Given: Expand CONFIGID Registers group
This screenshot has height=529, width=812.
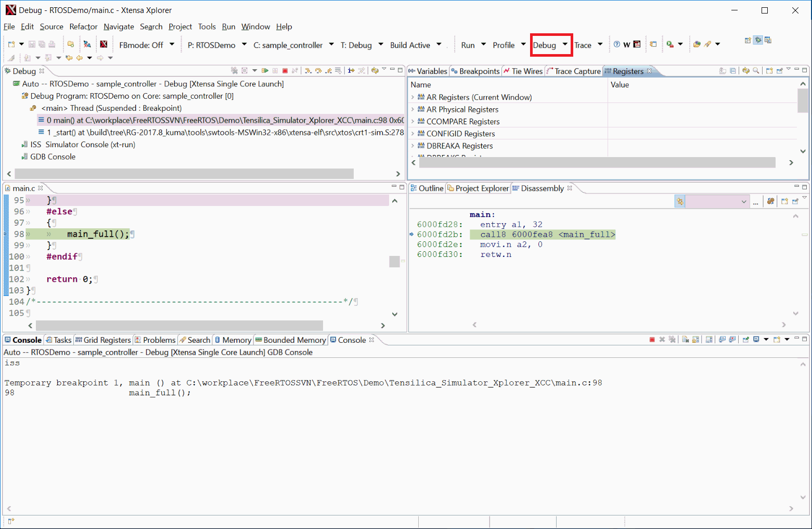Looking at the screenshot, I should point(413,134).
